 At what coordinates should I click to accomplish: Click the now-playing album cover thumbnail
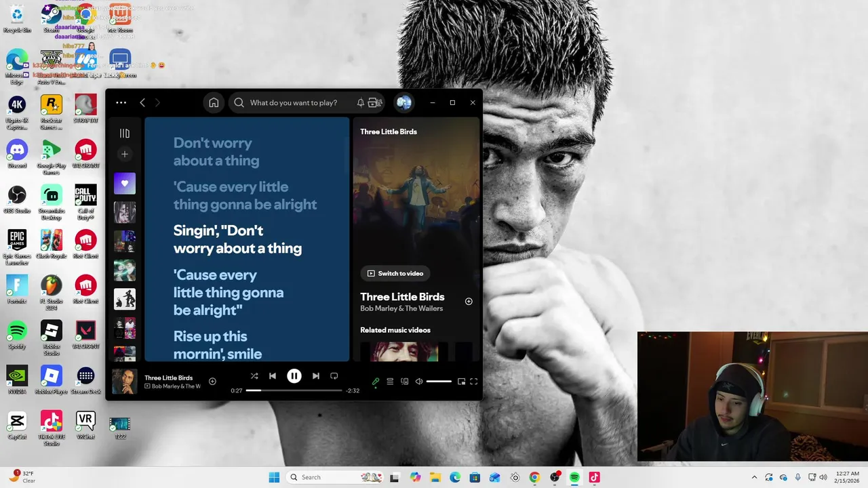click(x=124, y=382)
